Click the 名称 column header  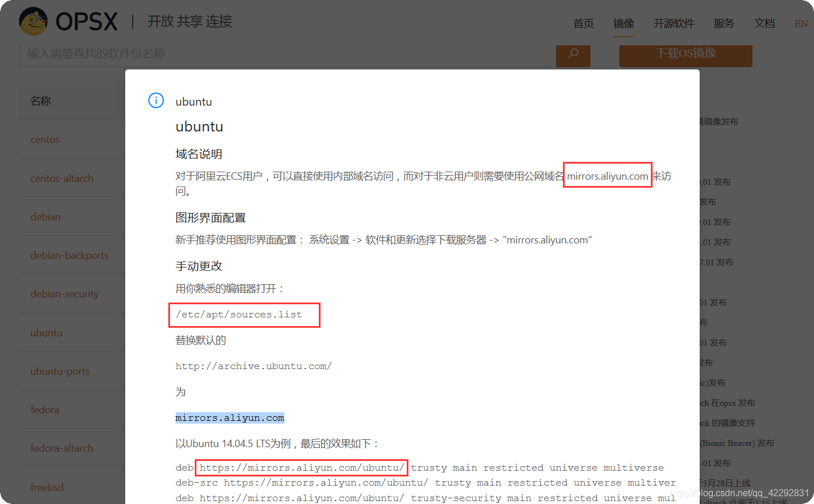[41, 101]
